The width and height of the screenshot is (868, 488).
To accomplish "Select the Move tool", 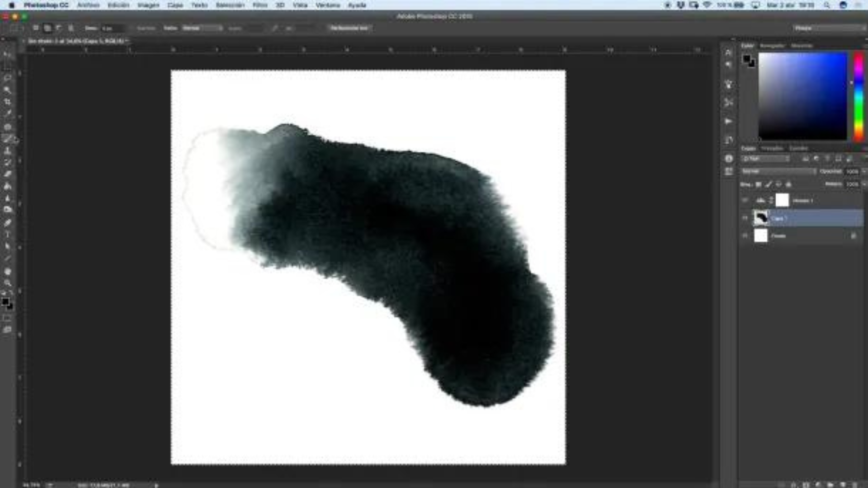I will (7, 55).
